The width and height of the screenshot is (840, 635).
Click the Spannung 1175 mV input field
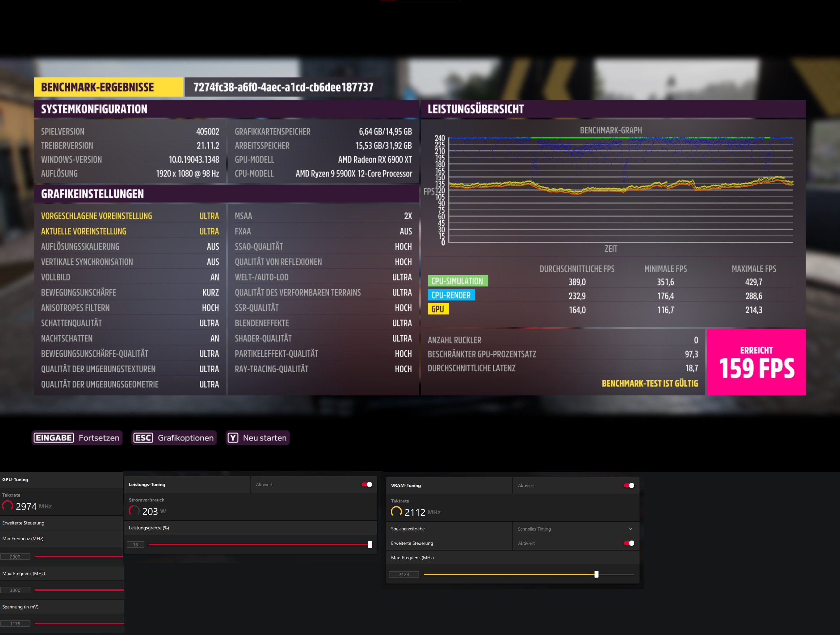(15, 624)
